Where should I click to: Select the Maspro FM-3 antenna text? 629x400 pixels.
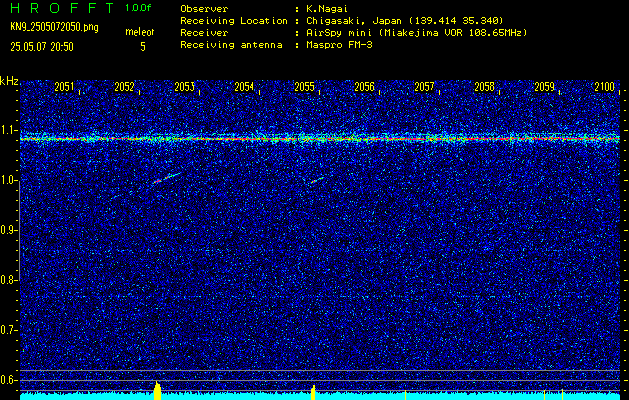click(339, 45)
